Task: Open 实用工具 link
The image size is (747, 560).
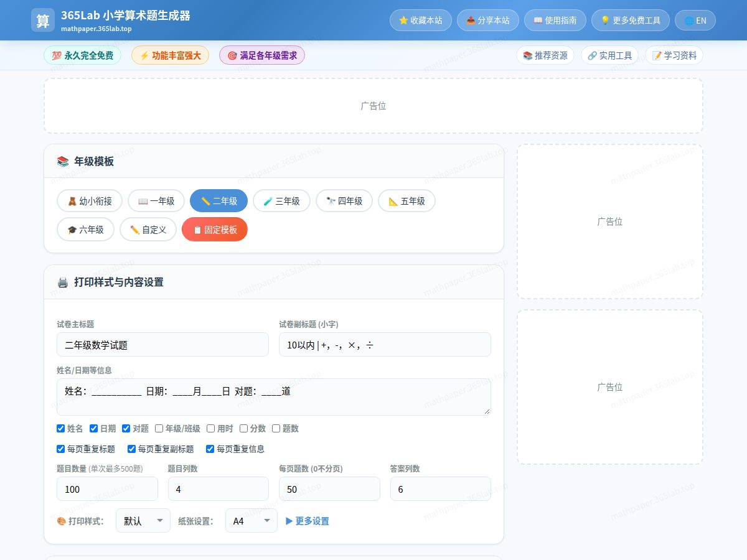Action: [610, 55]
